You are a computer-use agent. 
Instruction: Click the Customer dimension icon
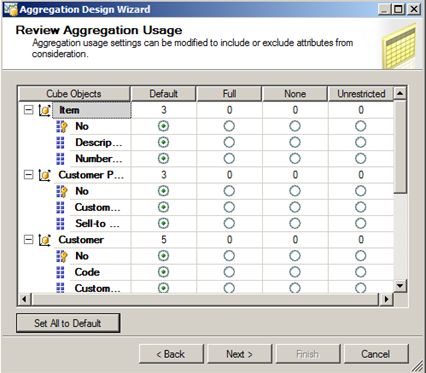(44, 240)
